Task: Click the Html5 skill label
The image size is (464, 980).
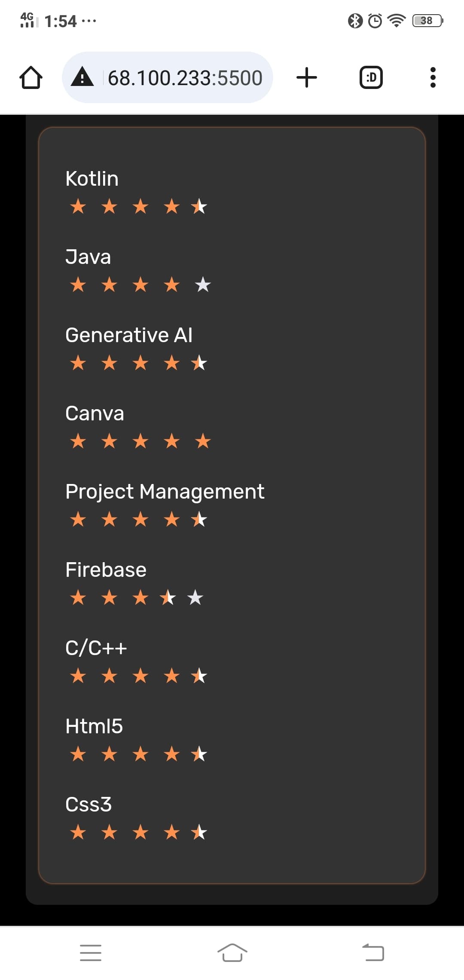Action: 94,726
